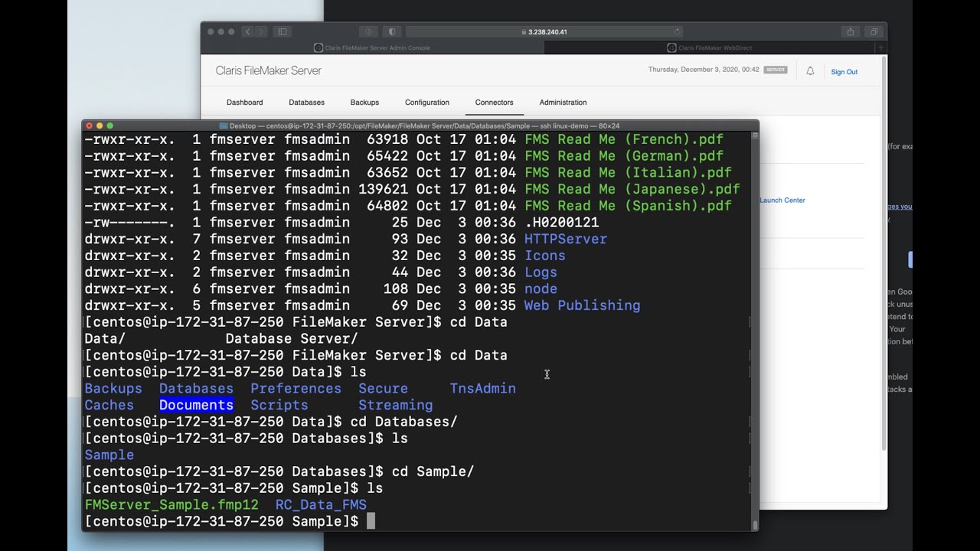Click the Launch Center link

pyautogui.click(x=782, y=201)
